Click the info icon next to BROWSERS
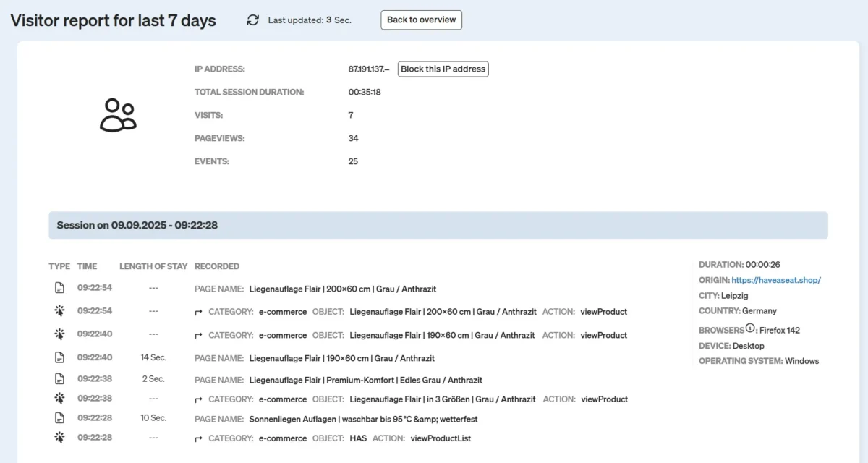This screenshot has height=463, width=868. (x=750, y=328)
